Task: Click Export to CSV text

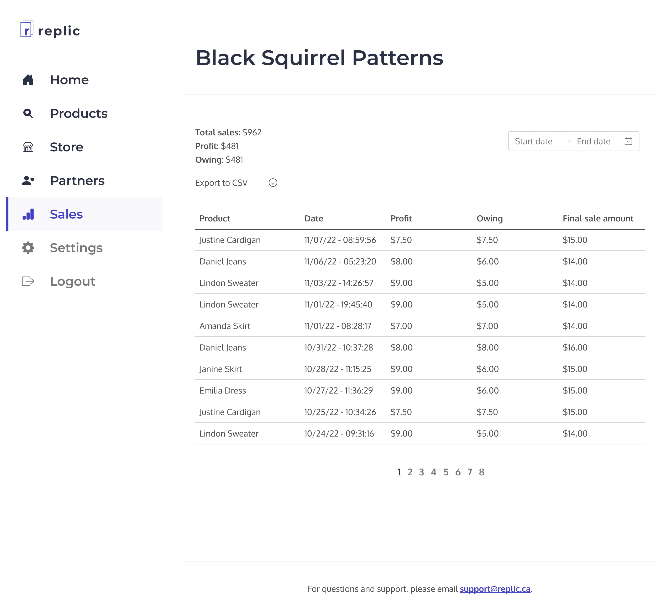Action: pos(222,183)
